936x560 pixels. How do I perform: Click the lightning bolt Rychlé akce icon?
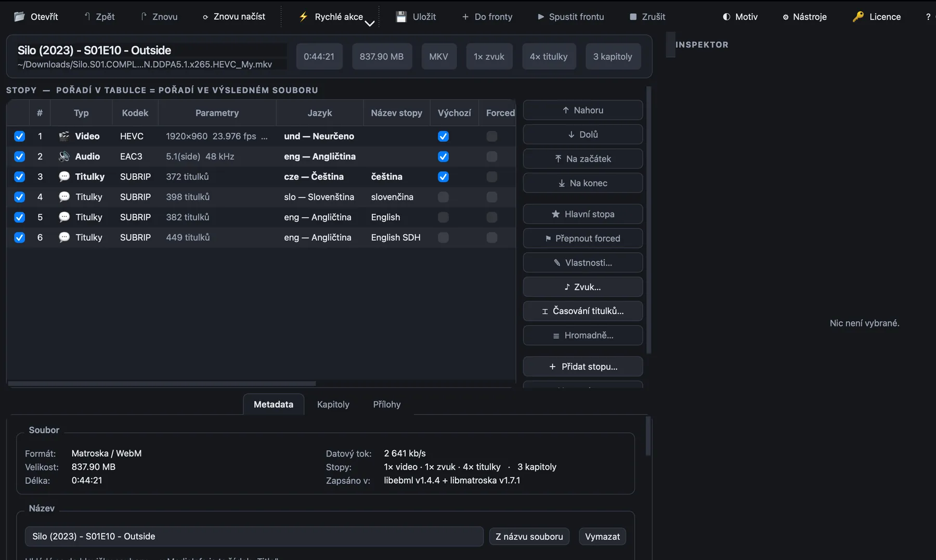pos(303,17)
